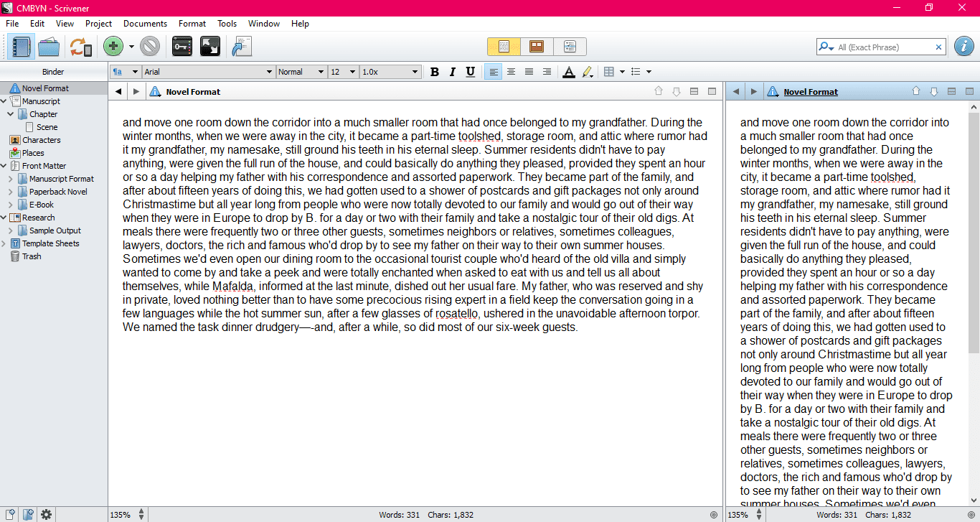This screenshot has width=980, height=522.
Task: Click the Sync with mobile devices icon
Action: [80, 47]
